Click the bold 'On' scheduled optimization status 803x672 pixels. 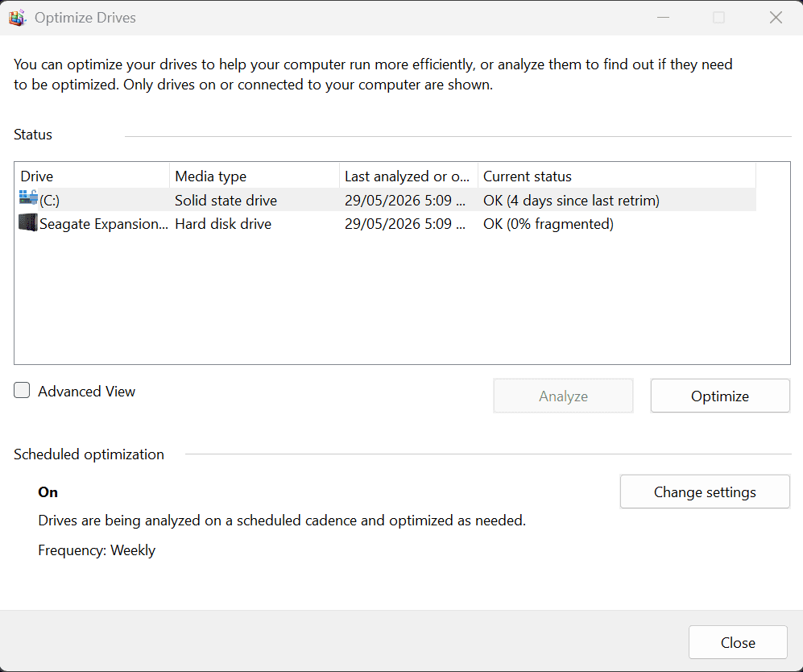48,492
